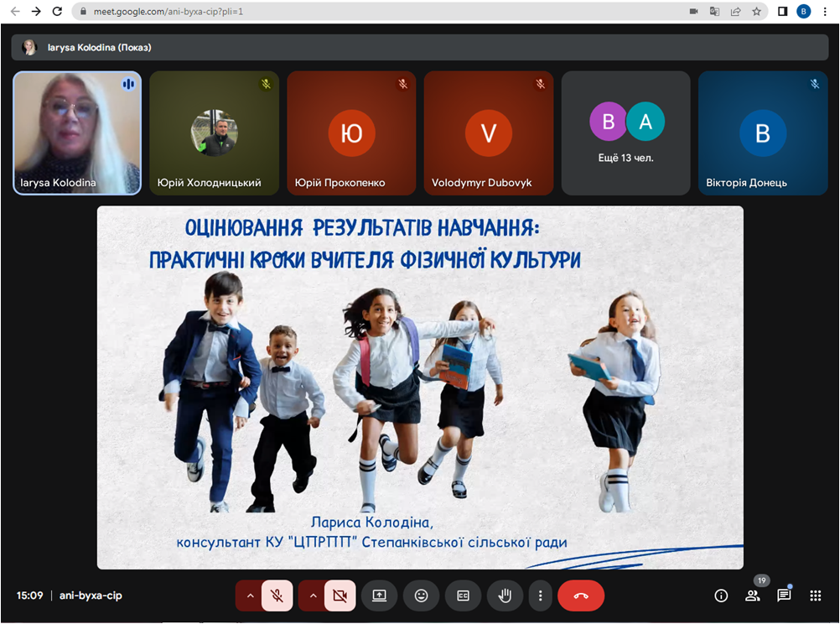Select the larysa Kolodina presentation bar
This screenshot has height=624, width=840.
[x=419, y=48]
